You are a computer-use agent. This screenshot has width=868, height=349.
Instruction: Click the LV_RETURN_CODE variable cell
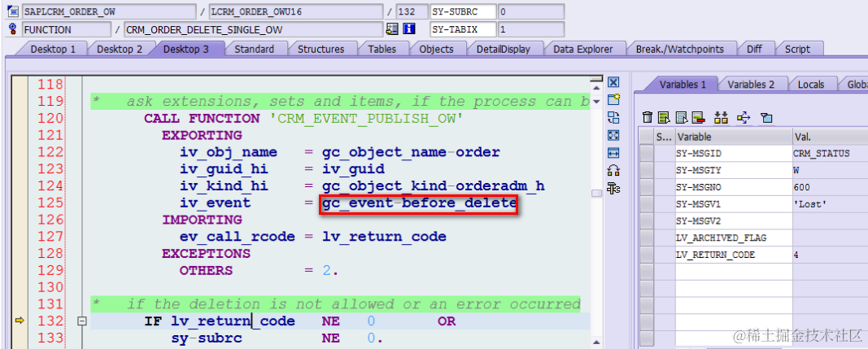(734, 255)
